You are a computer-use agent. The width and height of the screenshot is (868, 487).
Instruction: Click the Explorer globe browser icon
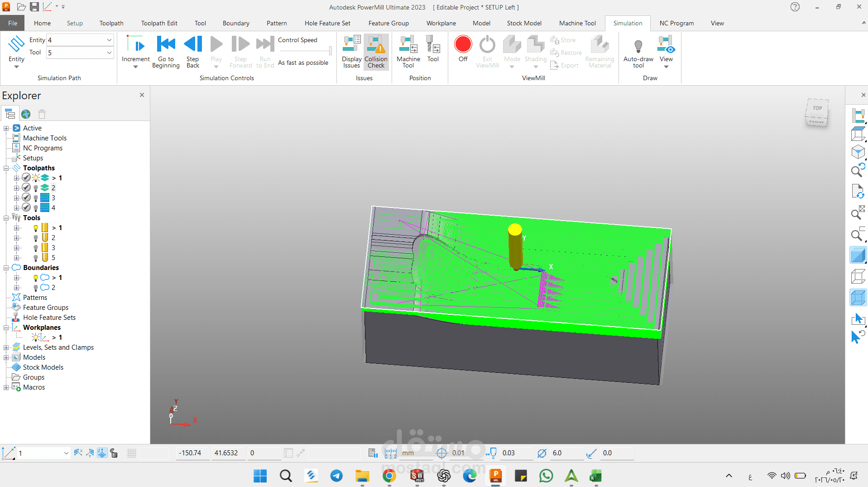[26, 114]
